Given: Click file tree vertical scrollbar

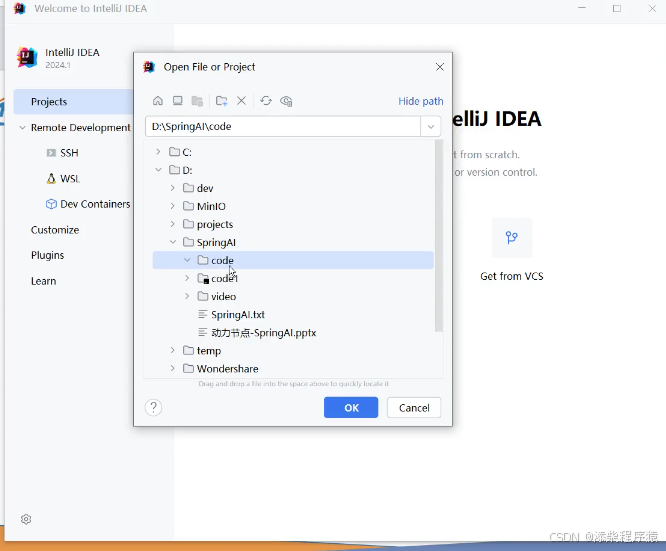Looking at the screenshot, I should 439,236.
